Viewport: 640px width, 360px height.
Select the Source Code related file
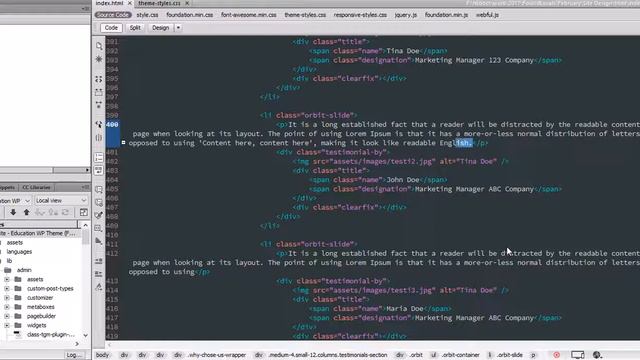point(113,15)
